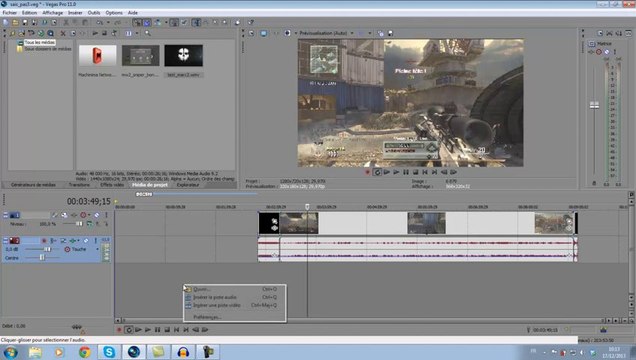This screenshot has height=360, width=636.
Task: Adjust the audio track Centre pan slider
Action: point(42,258)
